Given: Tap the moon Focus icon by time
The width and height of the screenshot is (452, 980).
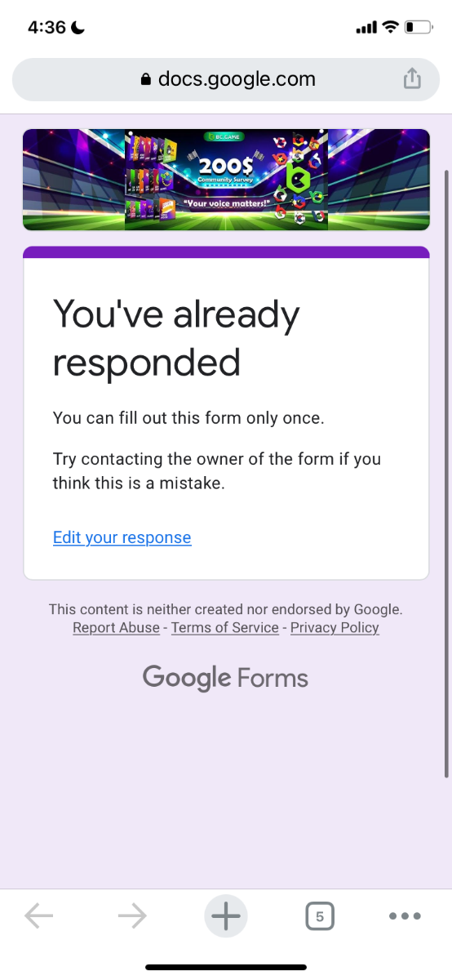Looking at the screenshot, I should pyautogui.click(x=78, y=27).
